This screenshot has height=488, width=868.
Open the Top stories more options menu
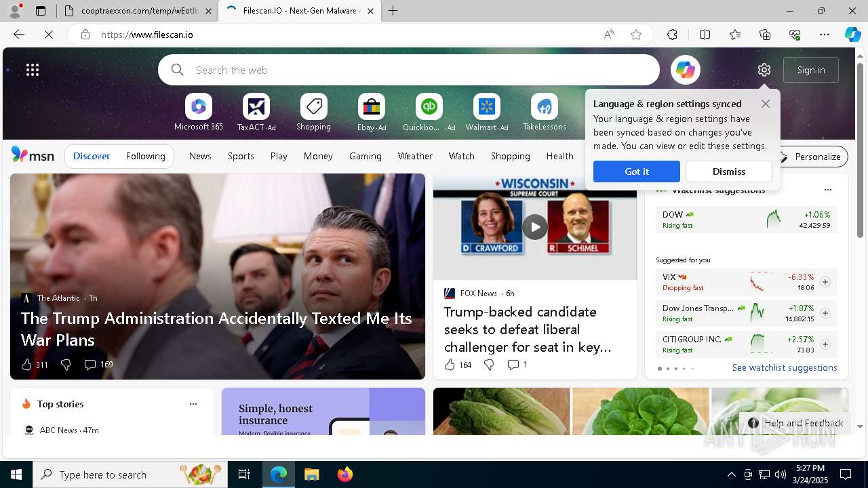click(193, 404)
